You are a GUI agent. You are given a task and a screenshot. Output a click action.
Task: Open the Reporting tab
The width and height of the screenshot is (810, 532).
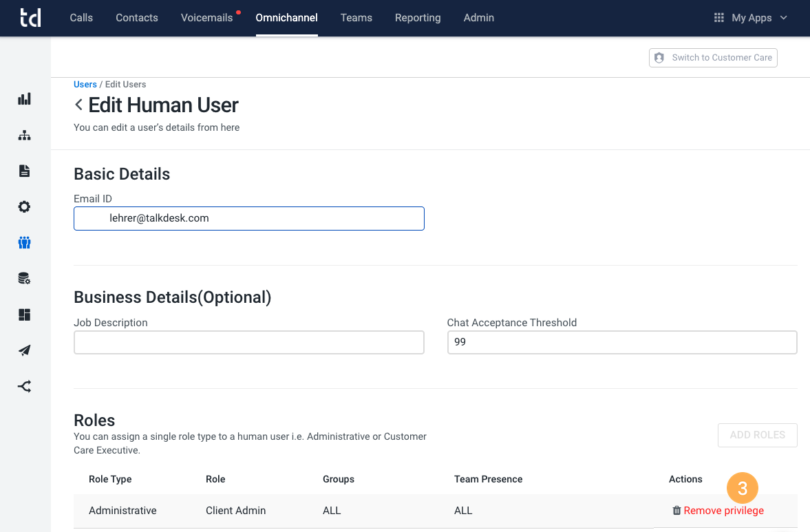[418, 18]
